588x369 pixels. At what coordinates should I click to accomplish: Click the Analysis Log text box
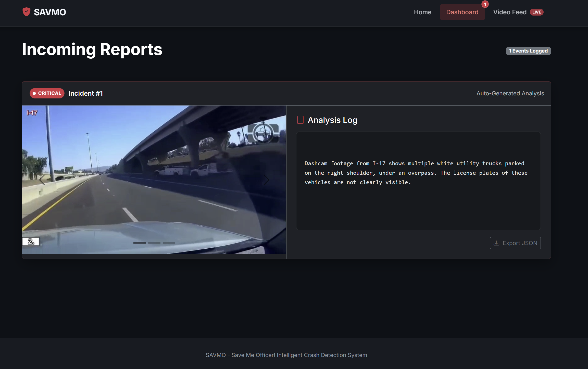(x=418, y=181)
